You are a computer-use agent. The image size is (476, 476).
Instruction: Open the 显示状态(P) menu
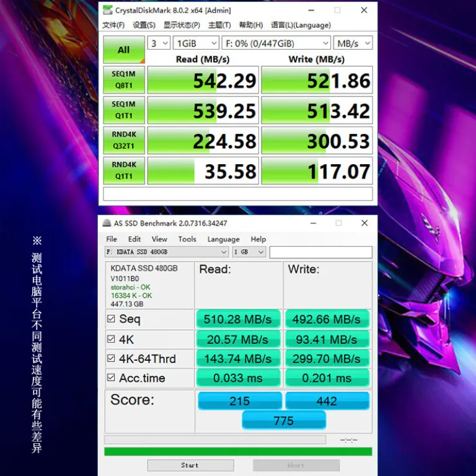[x=182, y=25]
